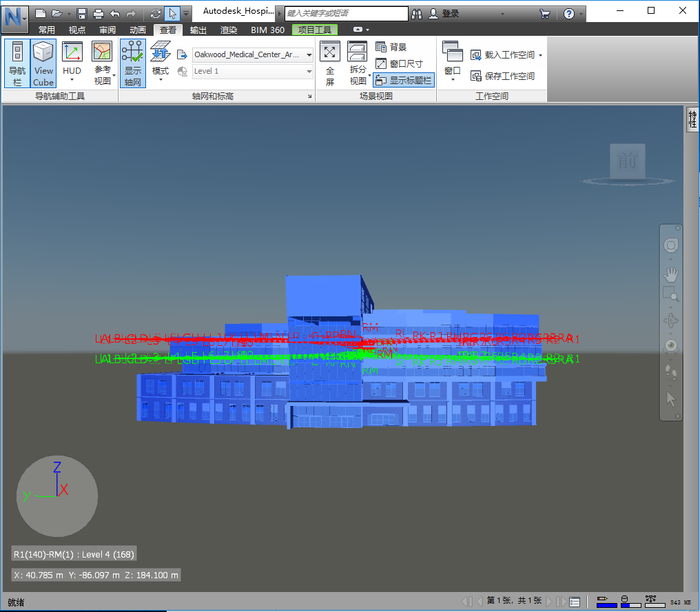Select the Orbit tool in navigation bar
The height and width of the screenshot is (612, 700).
tap(670, 320)
